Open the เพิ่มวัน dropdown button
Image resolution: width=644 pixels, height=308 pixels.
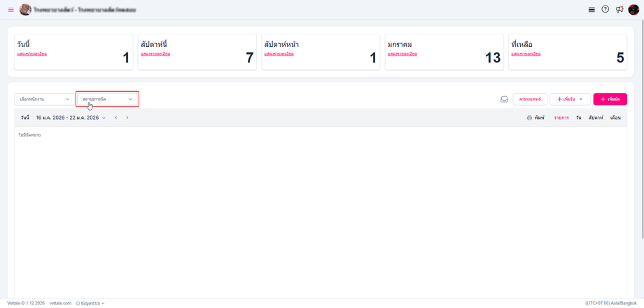(570, 99)
